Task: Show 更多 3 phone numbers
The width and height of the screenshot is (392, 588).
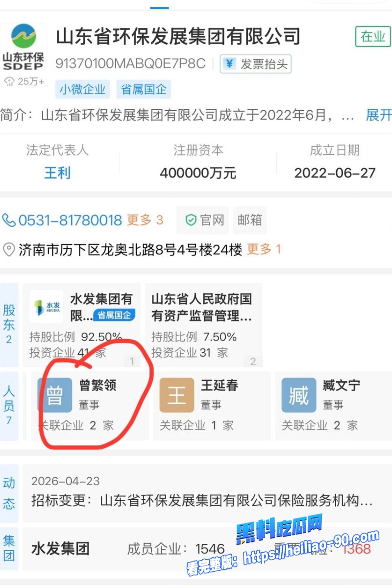Action: (x=145, y=220)
